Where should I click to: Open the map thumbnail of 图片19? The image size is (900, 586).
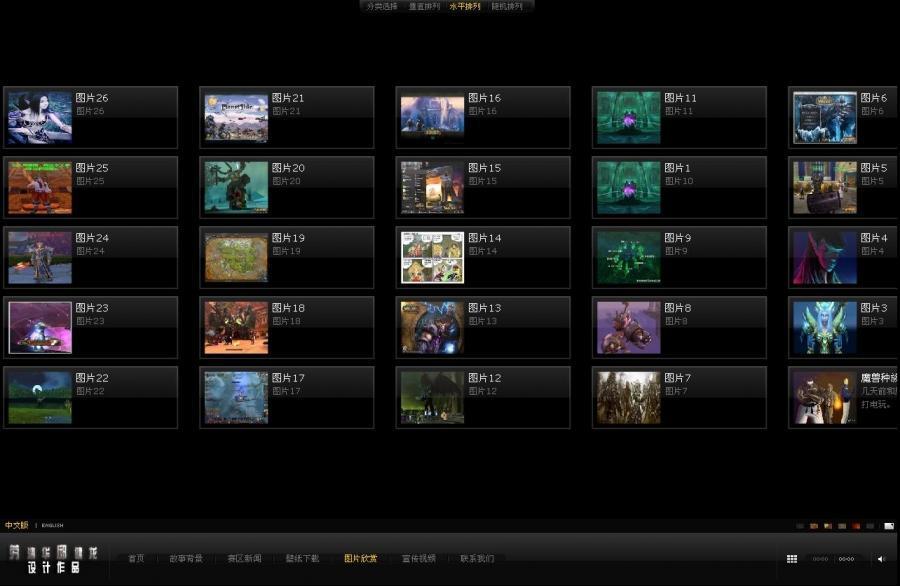click(236, 258)
